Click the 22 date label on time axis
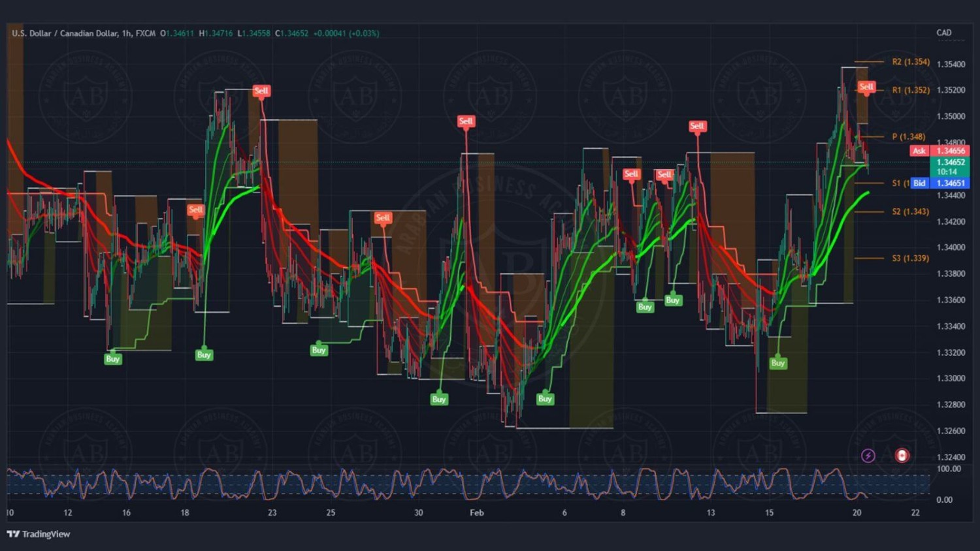 [x=915, y=512]
